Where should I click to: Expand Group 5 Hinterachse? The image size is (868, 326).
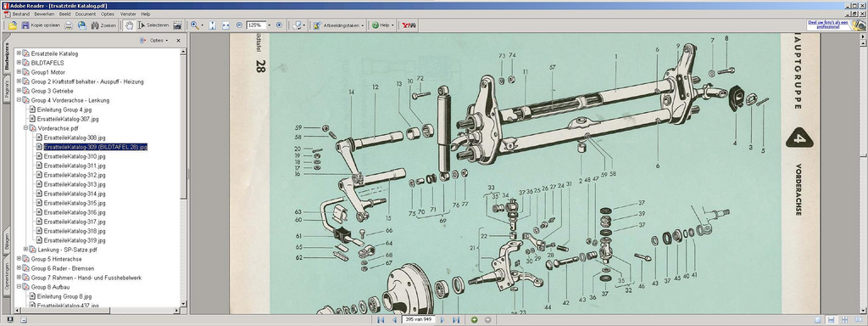tap(19, 259)
